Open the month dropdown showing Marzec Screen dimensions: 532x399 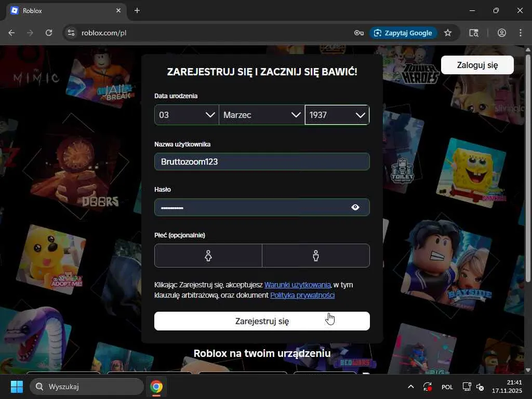[x=262, y=115]
